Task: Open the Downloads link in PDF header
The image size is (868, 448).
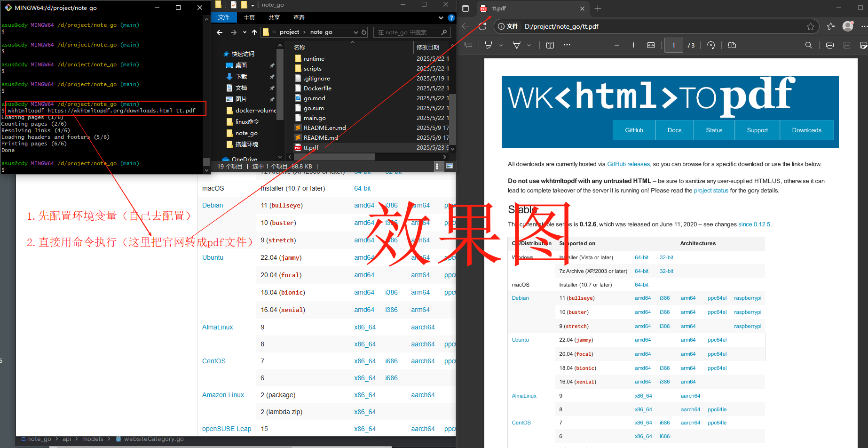Action: pyautogui.click(x=806, y=130)
